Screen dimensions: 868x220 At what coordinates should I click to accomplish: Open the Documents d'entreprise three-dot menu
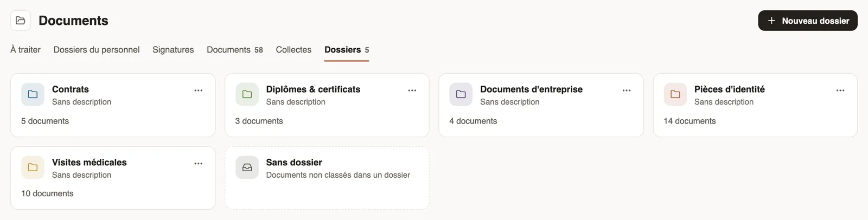click(x=627, y=90)
